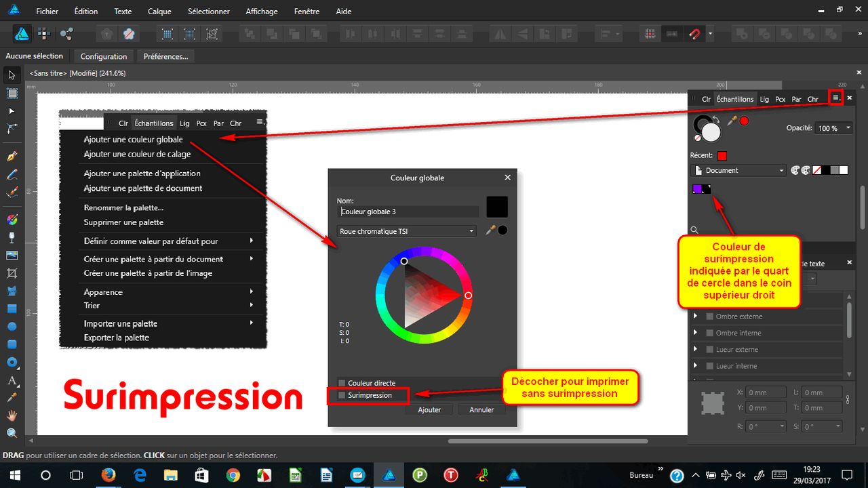This screenshot has height=488, width=868.
Task: Click the Nom field showing Couleur globale 3
Action: click(x=409, y=211)
